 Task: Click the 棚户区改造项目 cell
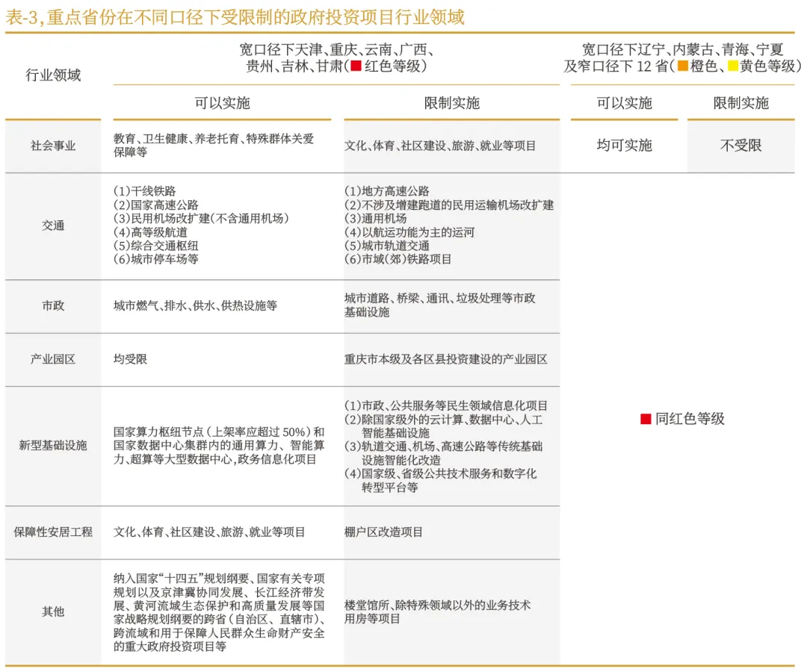pos(383,532)
